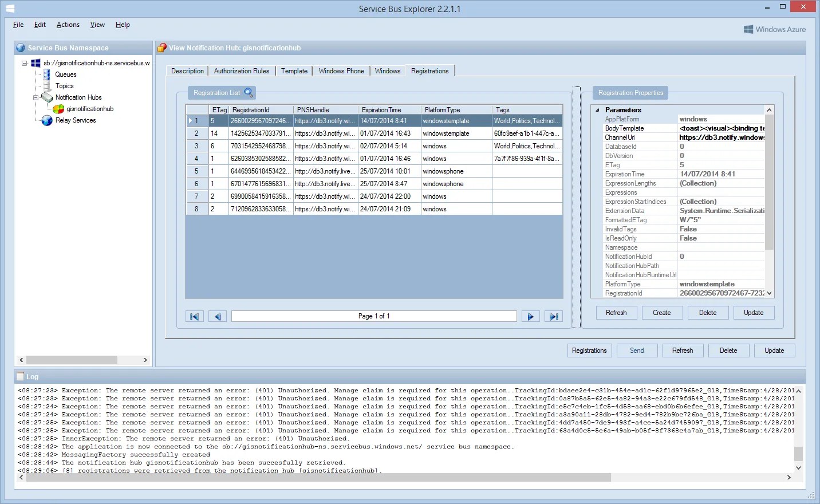Go to next page of registrations
The image size is (820, 504).
[531, 316]
